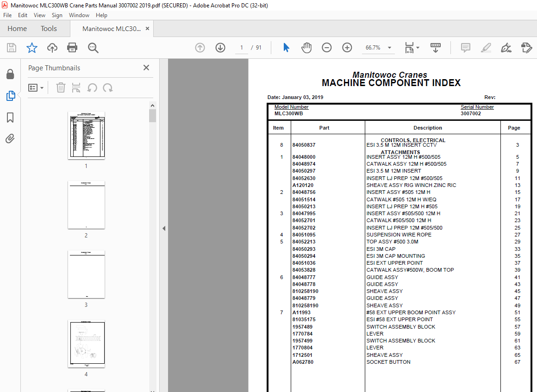Click description SUSPENSION WIRE ROPE
This screenshot has height=392, width=537.
399,235
